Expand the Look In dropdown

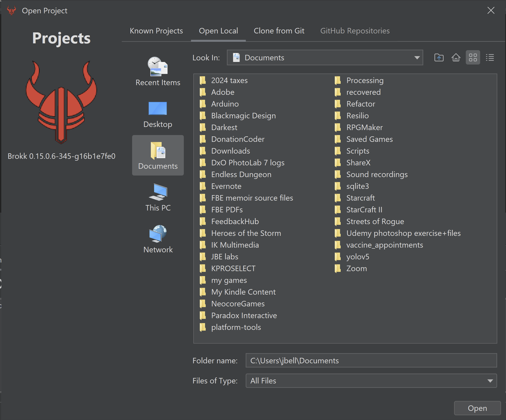coord(417,57)
